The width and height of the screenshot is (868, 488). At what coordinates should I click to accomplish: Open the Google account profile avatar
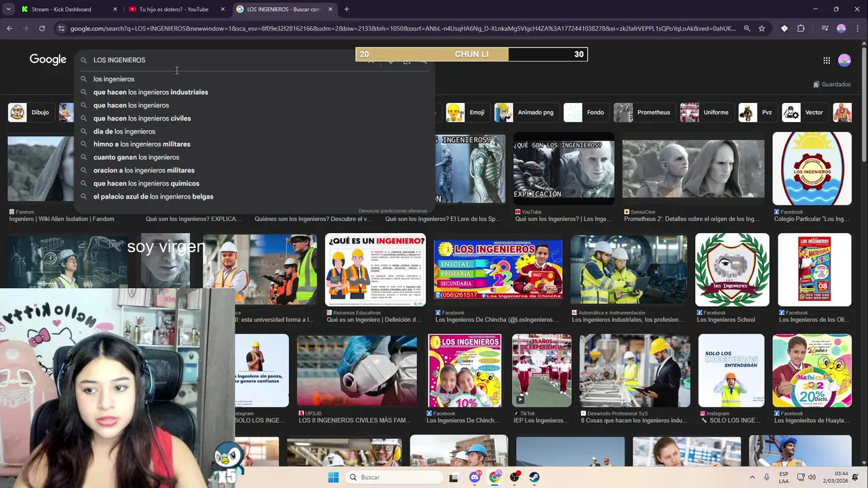click(x=844, y=60)
